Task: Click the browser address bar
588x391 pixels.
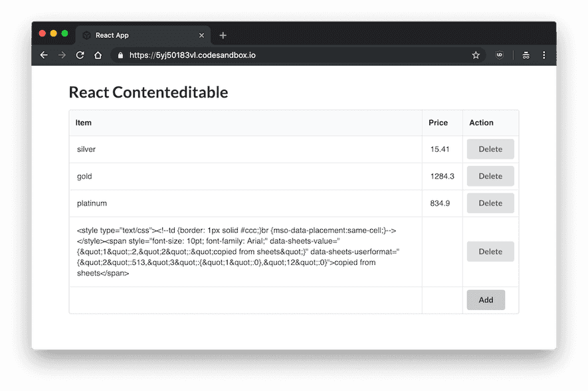Action: (x=266, y=55)
